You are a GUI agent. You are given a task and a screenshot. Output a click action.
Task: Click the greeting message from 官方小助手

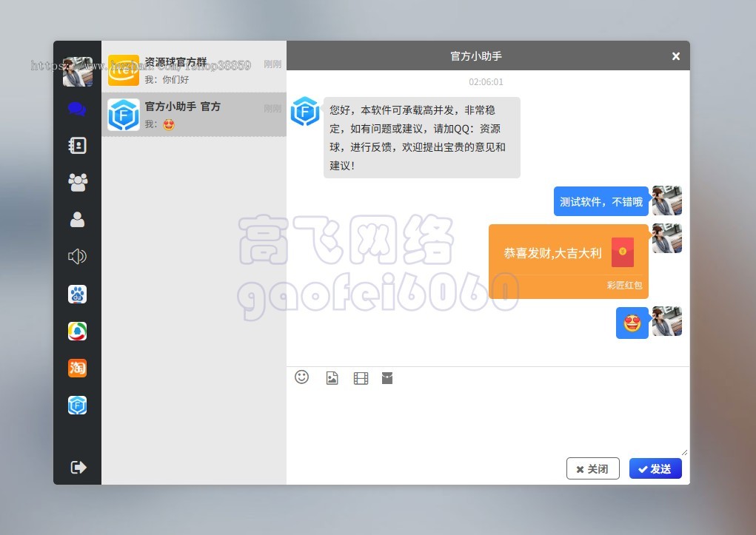[x=422, y=138]
